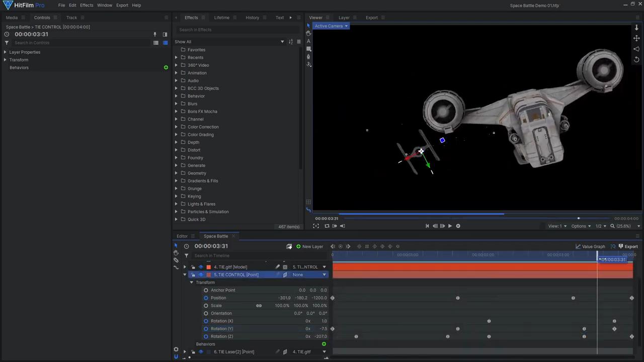
Task: Select the viewer Text tool
Action: click(308, 41)
